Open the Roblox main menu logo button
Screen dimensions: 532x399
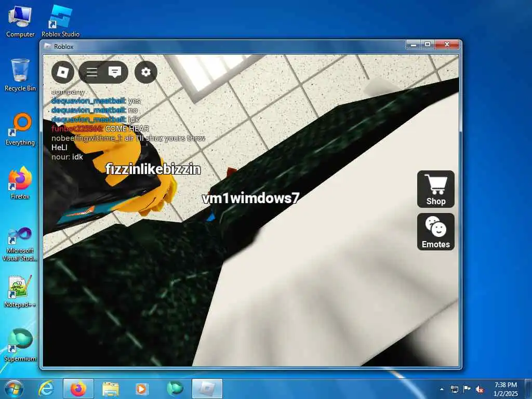63,72
